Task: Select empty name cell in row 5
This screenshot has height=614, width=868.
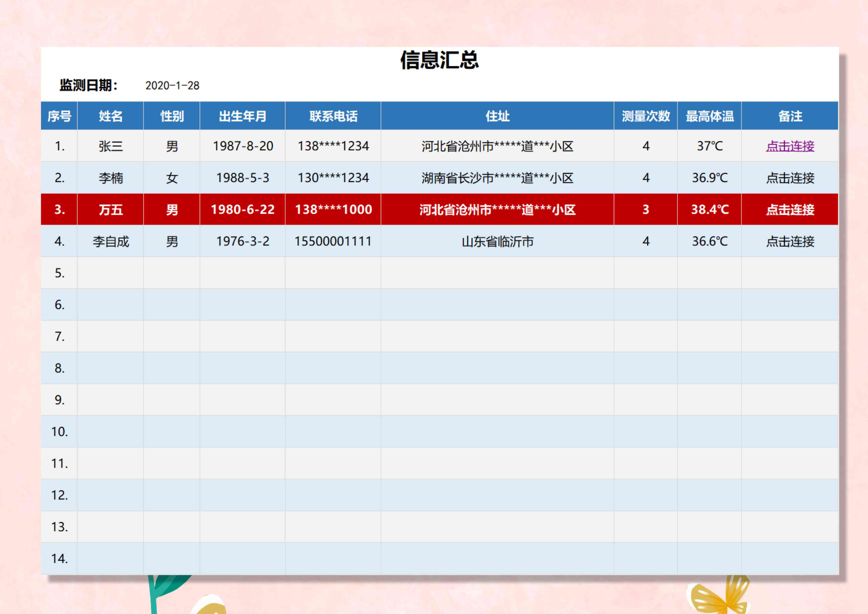Action: click(110, 273)
